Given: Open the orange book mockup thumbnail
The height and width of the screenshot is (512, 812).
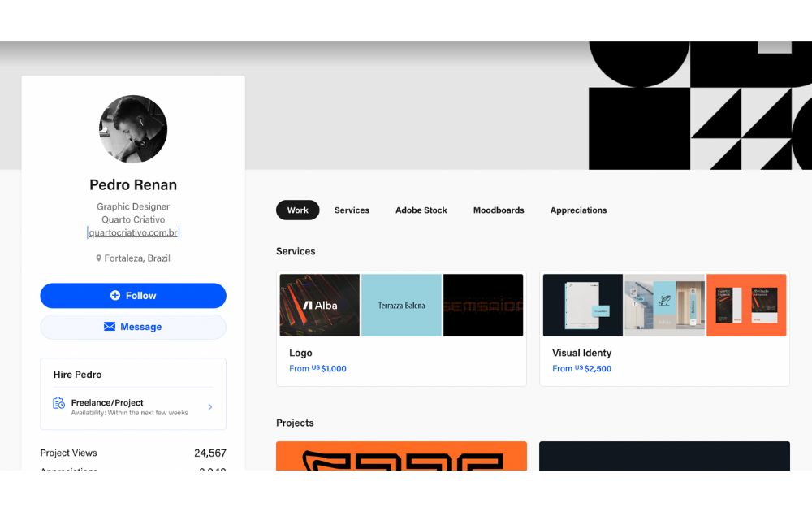Looking at the screenshot, I should pos(746,306).
